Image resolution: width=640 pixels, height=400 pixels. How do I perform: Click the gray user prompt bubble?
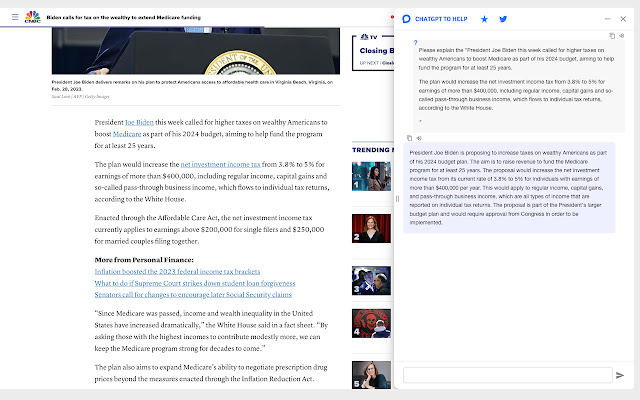[x=519, y=86]
